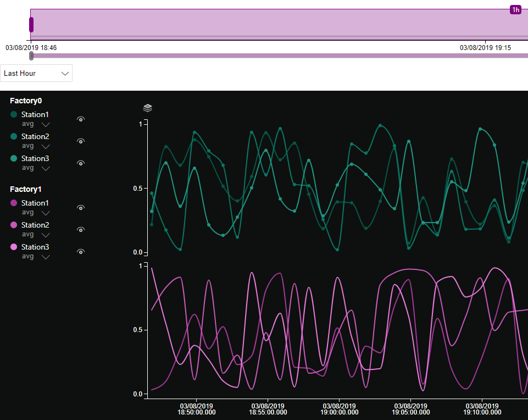This screenshot has height=420, width=528.
Task: Select the Factory0 group label
Action: tap(26, 101)
